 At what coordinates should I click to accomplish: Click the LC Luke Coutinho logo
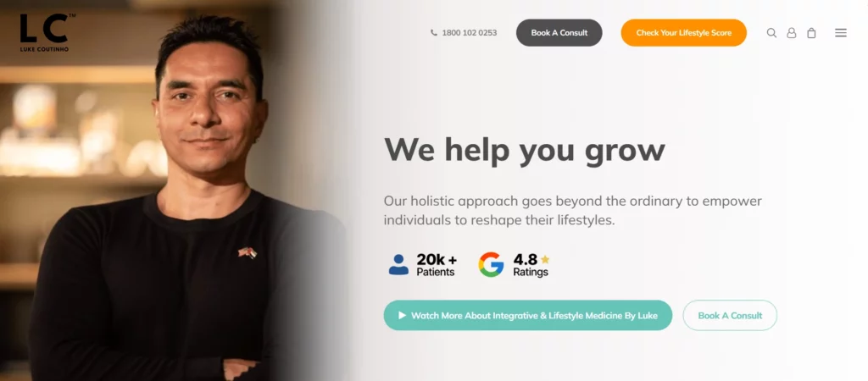(47, 33)
